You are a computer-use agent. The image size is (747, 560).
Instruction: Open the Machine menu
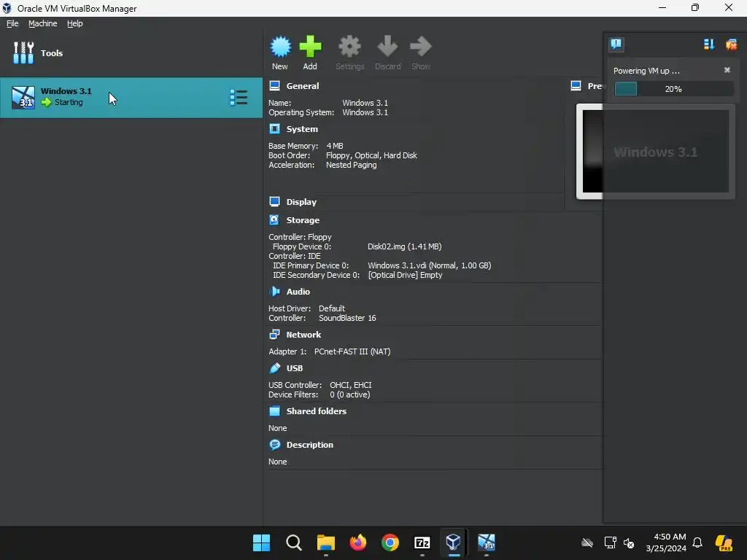(43, 23)
